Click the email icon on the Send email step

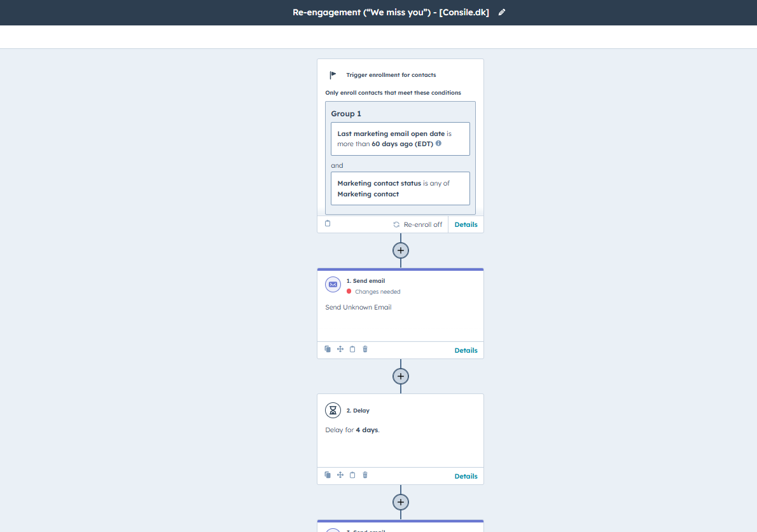point(333,284)
